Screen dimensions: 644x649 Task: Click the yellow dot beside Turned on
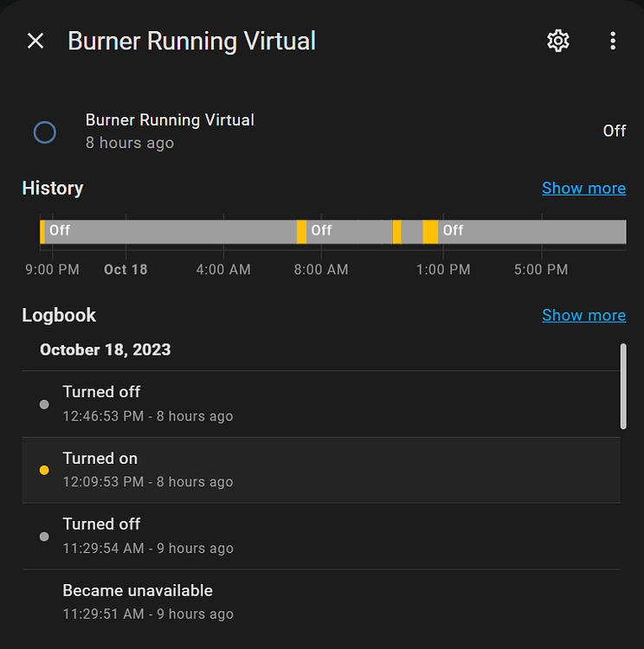[44, 470]
